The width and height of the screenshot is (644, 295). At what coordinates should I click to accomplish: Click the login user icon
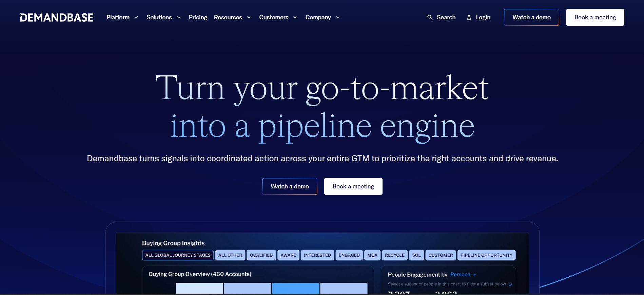(x=469, y=17)
